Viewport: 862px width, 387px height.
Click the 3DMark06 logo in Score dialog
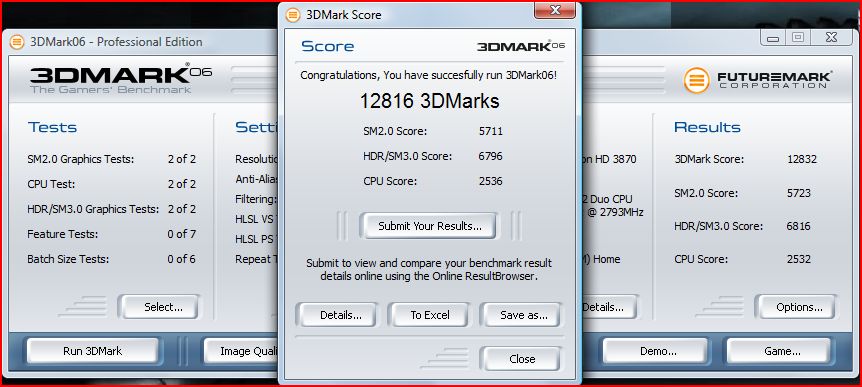click(x=521, y=46)
